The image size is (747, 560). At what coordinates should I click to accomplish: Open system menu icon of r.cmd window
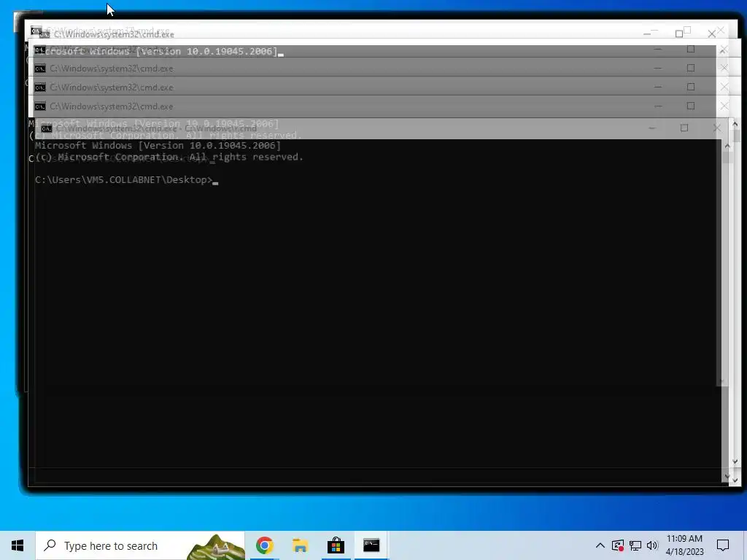point(46,128)
